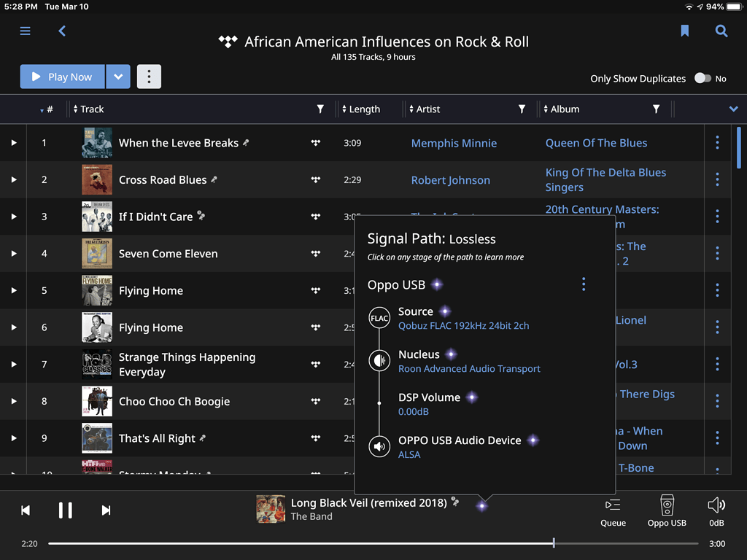
Task: Open the sidebar navigation menu
Action: [x=25, y=31]
